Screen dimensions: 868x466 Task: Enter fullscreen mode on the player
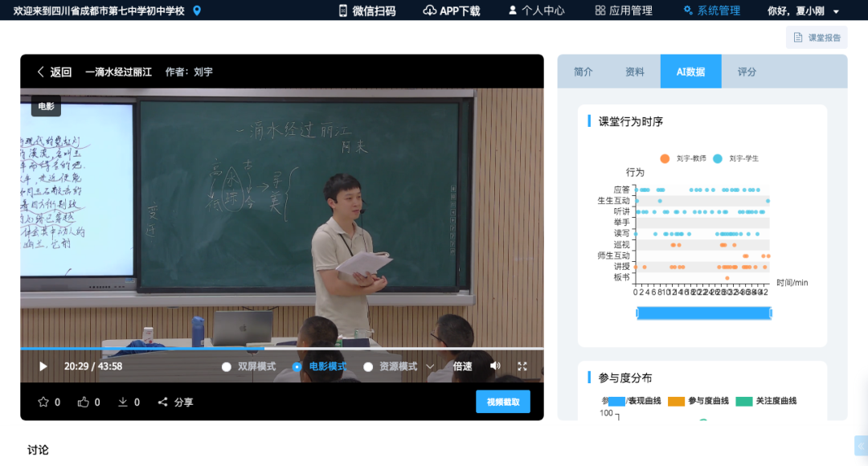(x=522, y=366)
